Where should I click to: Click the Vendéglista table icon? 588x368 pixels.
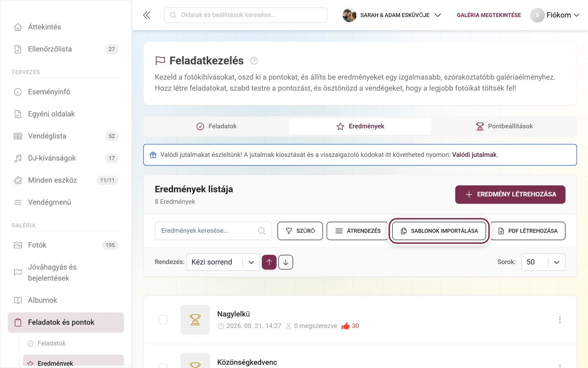click(18, 136)
